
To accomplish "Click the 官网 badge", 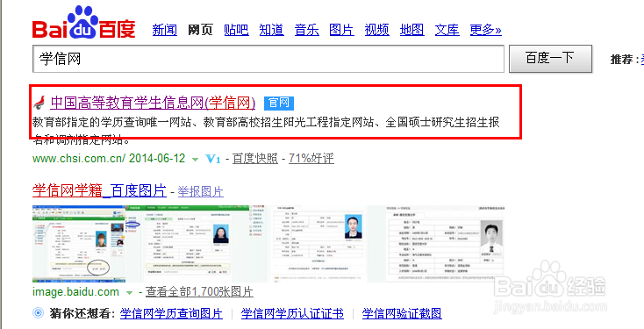I will [x=279, y=103].
